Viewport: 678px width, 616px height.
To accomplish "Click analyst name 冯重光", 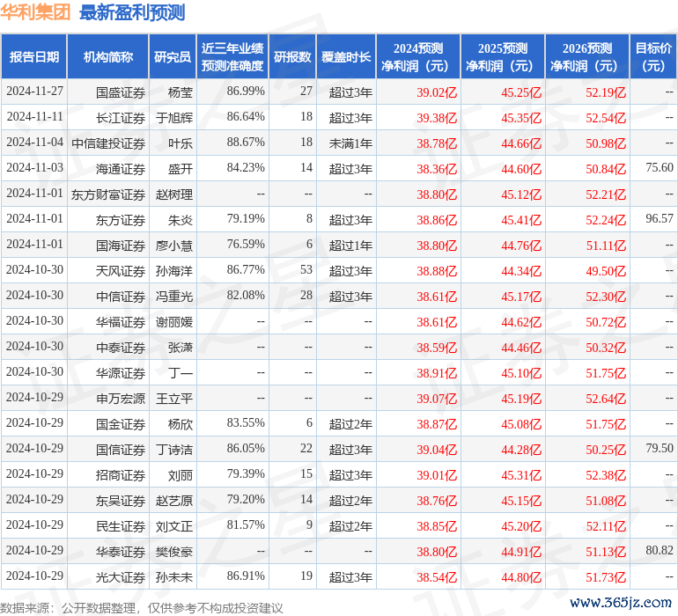I will 174,297.
